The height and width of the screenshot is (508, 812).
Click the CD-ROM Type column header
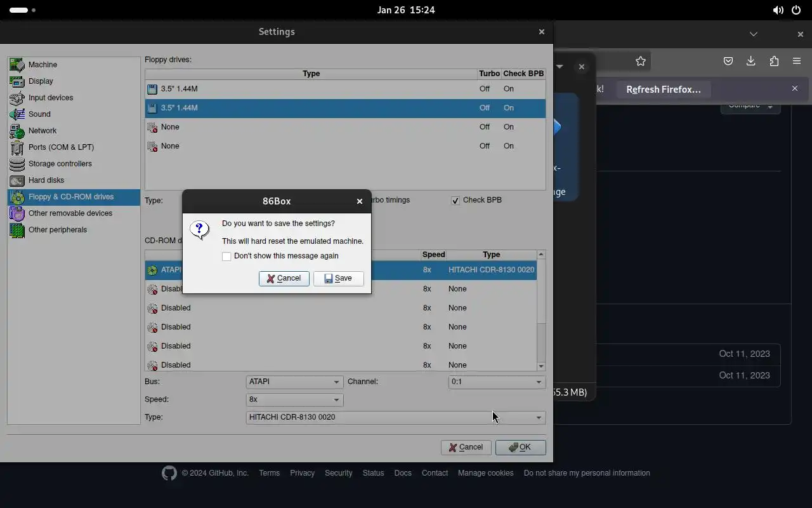[492, 255]
